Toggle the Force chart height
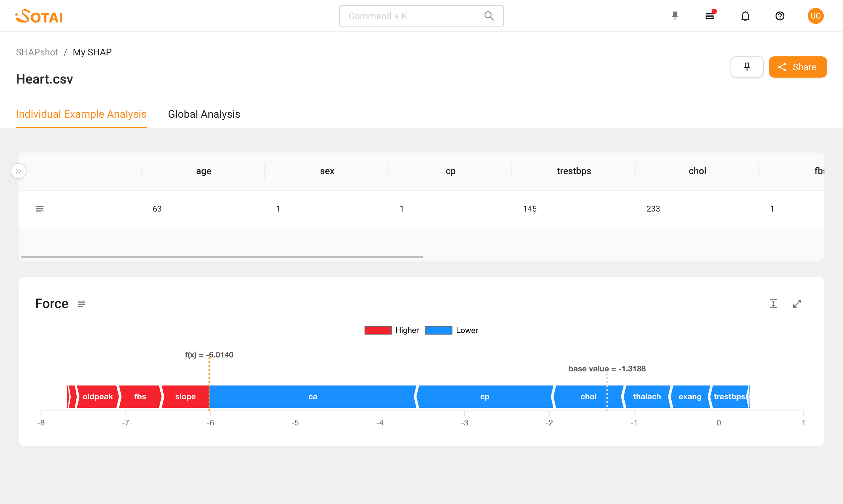Image resolution: width=843 pixels, height=504 pixels. point(773,304)
